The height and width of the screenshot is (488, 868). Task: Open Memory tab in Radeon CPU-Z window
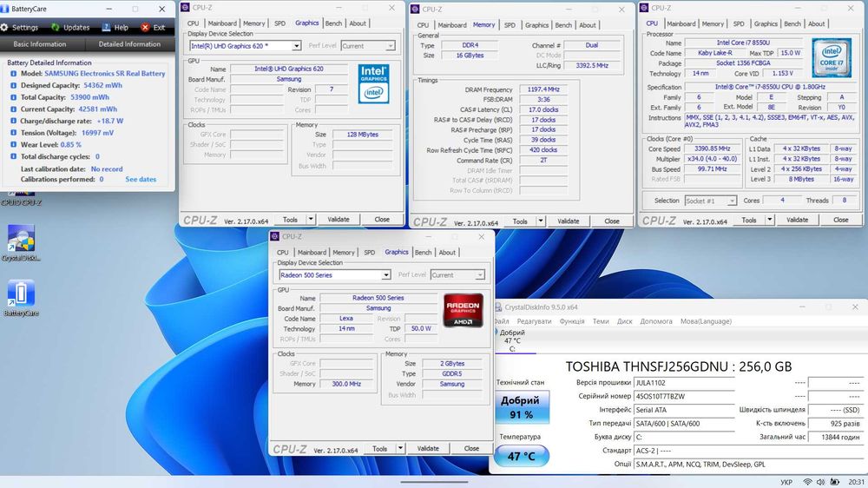click(x=343, y=252)
